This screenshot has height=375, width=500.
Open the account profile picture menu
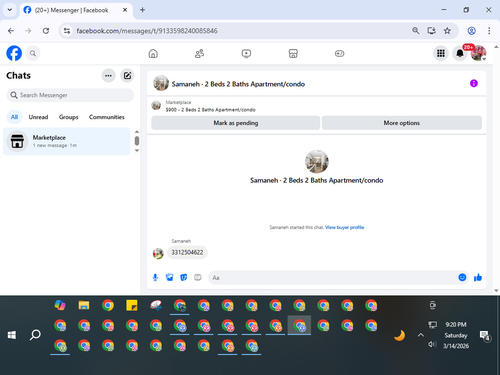point(478,53)
